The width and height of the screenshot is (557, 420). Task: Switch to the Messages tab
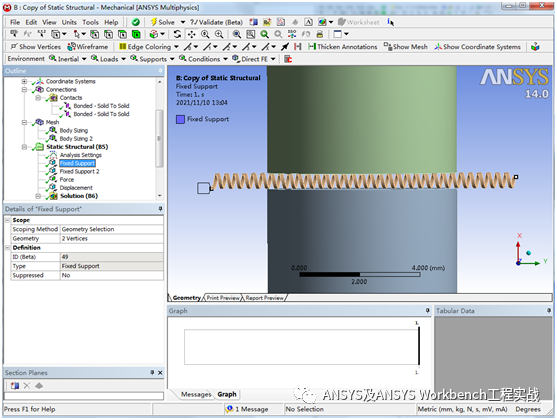pos(196,394)
